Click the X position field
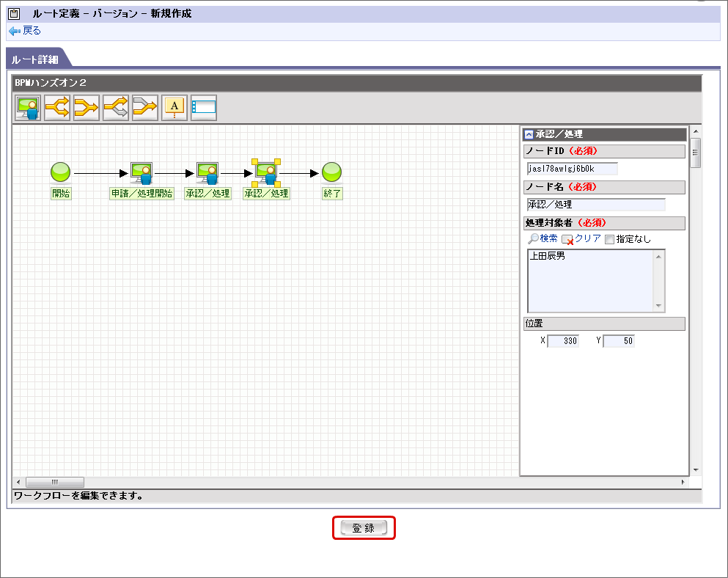 point(563,341)
